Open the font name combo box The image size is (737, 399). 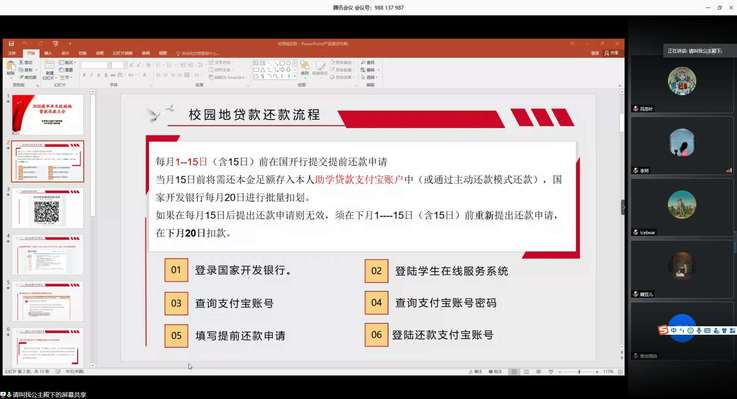tap(96, 65)
